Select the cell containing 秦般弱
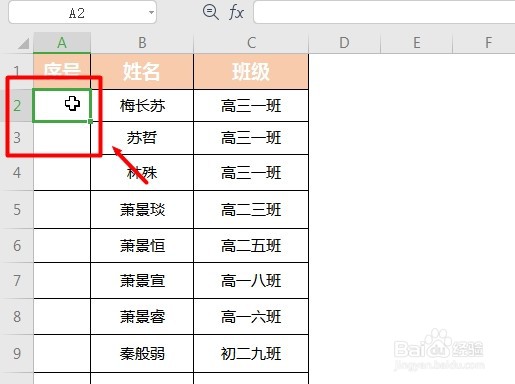Image resolution: width=515 pixels, height=384 pixels. [x=142, y=353]
